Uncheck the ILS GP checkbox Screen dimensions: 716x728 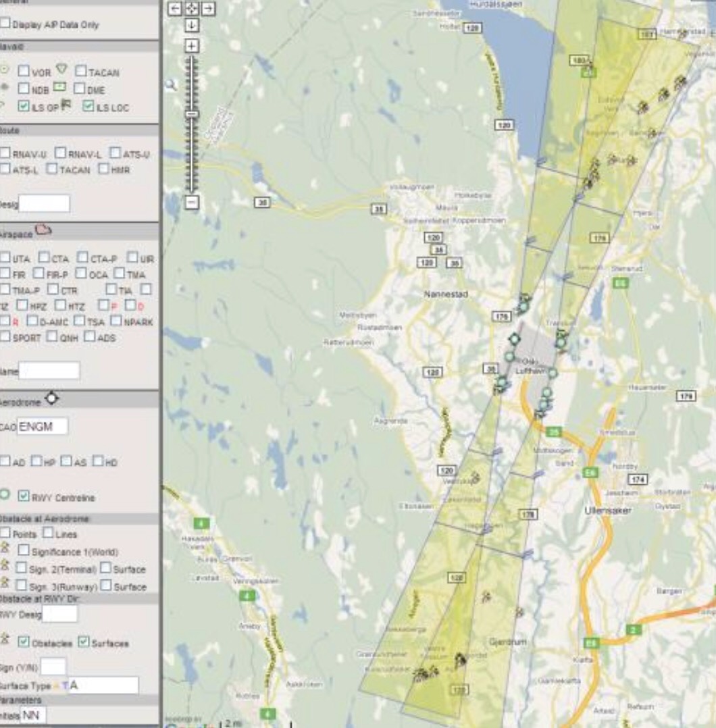pos(23,106)
